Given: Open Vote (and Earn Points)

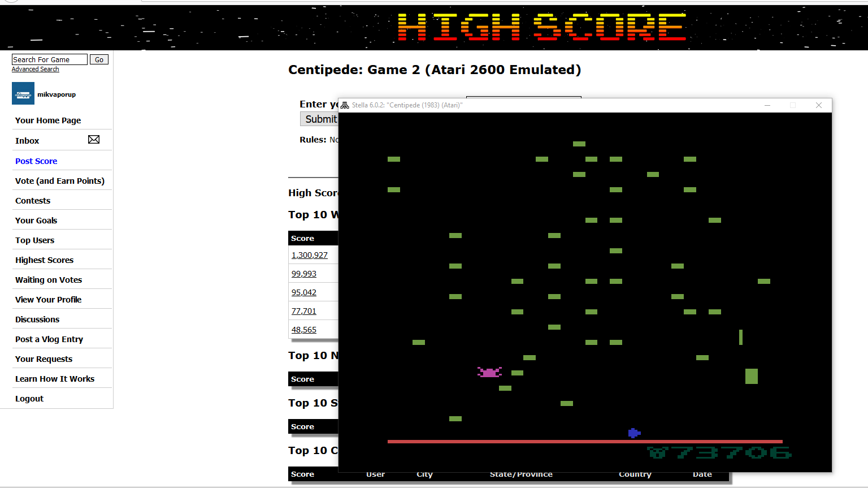Looking at the screenshot, I should pos(60,181).
